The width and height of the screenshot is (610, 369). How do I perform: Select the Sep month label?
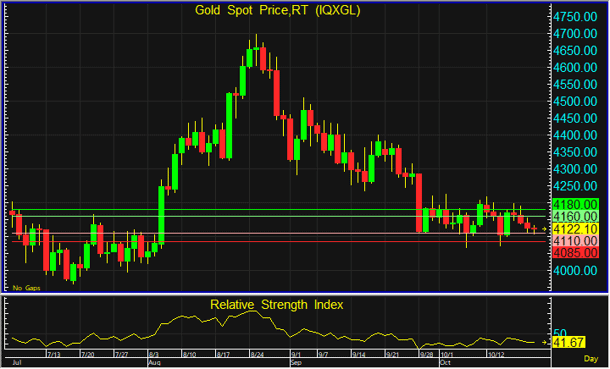(x=296, y=362)
